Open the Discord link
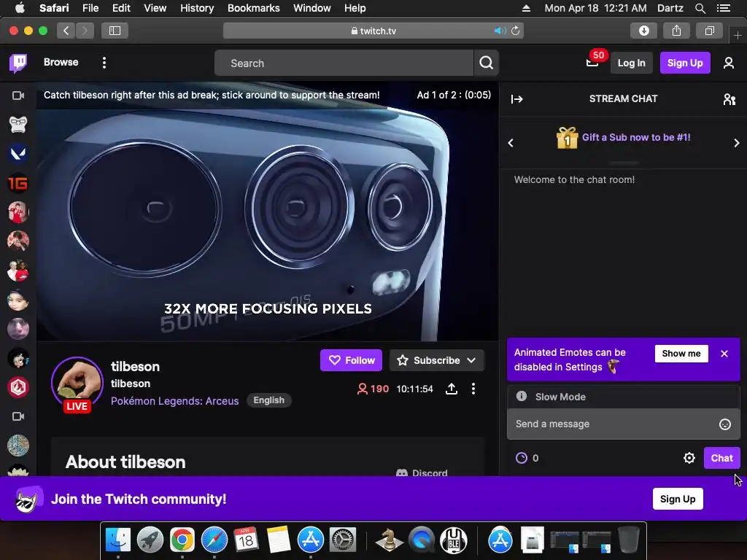 point(422,472)
